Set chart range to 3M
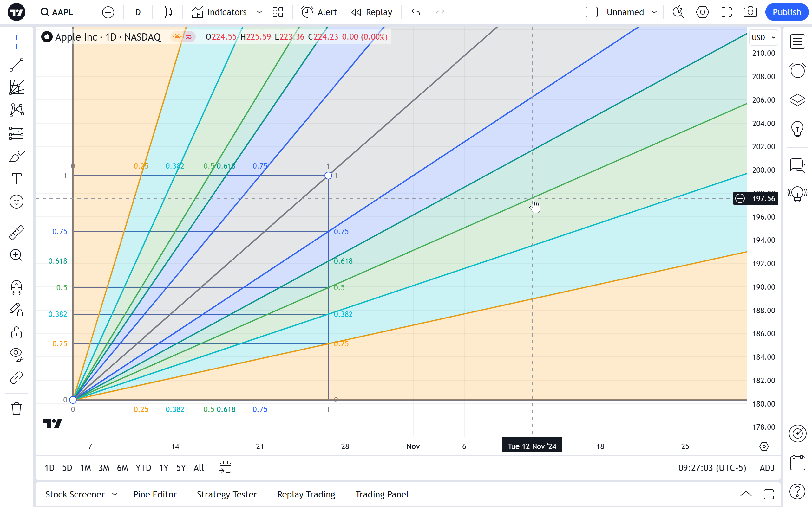Screen dimensions: 812x507 click(104, 468)
